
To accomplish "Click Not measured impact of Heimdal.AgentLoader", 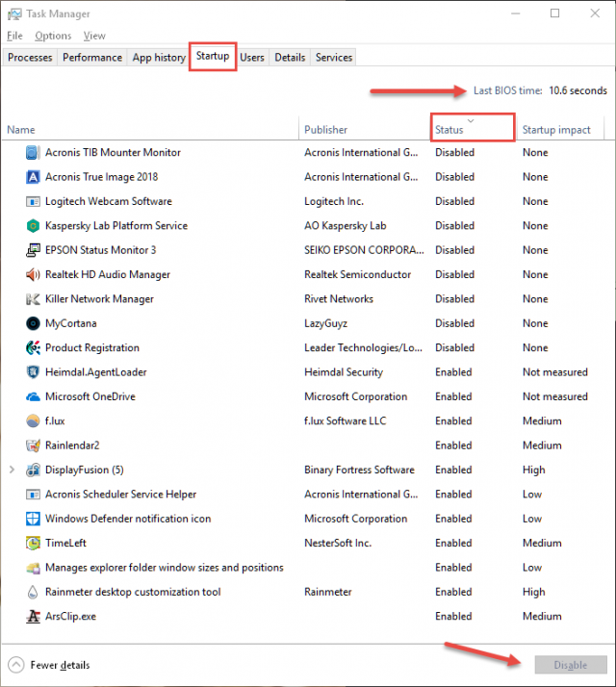I will pyautogui.click(x=555, y=372).
